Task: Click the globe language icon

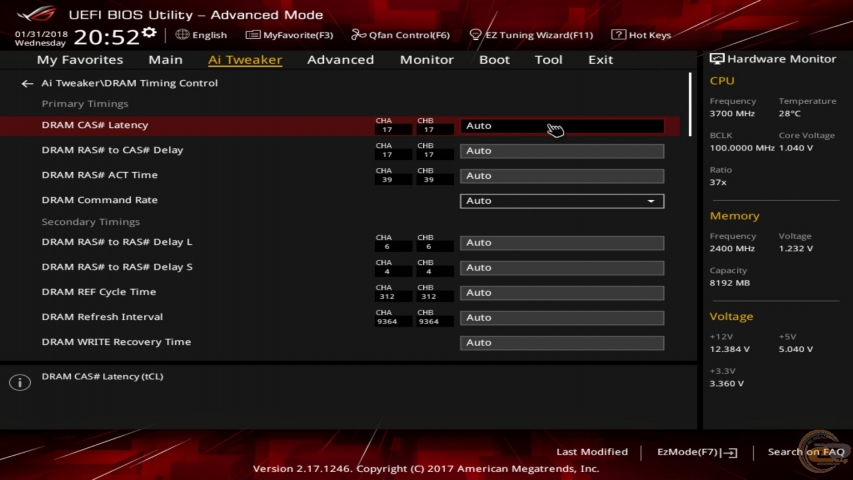Action: (182, 34)
